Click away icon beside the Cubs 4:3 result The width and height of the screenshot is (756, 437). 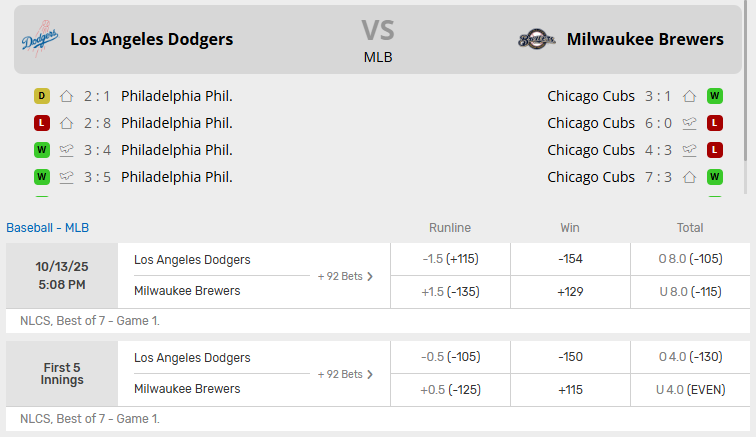point(689,150)
